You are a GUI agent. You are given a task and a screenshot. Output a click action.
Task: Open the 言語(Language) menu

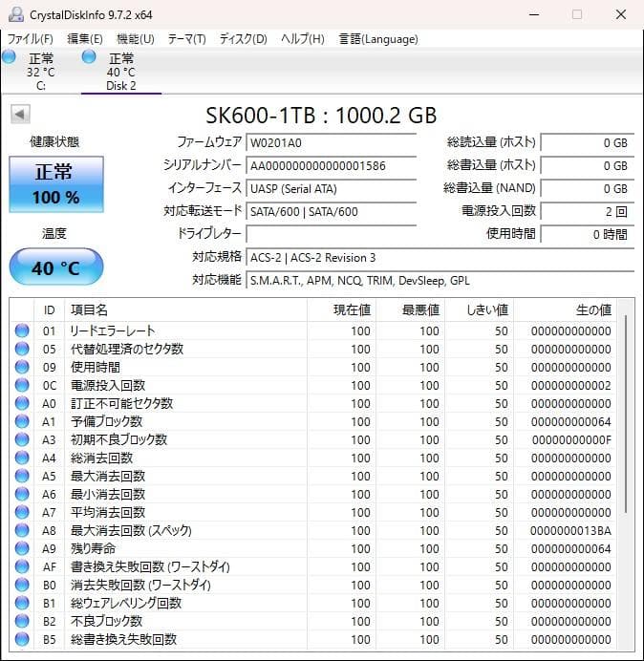[378, 39]
